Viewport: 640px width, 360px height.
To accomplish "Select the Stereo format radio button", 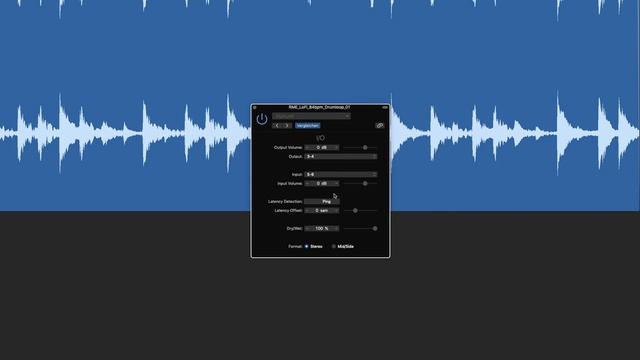I will pos(307,247).
